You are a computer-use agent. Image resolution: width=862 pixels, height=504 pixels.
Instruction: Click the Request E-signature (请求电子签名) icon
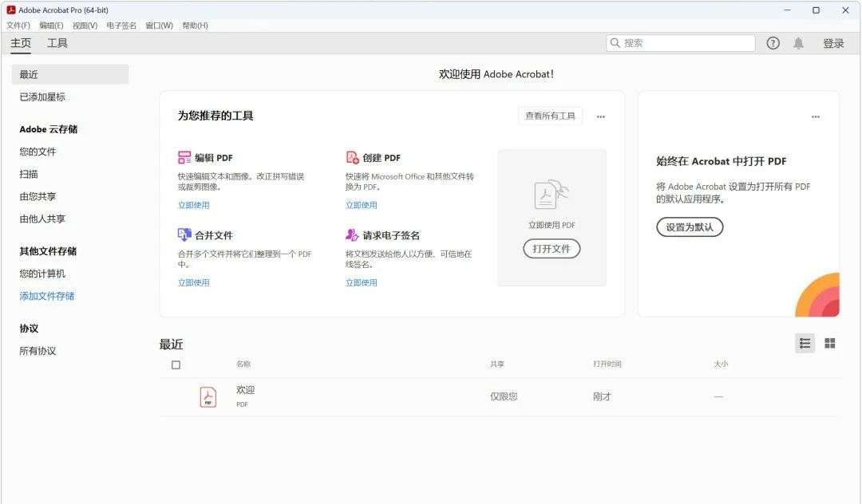click(x=352, y=235)
